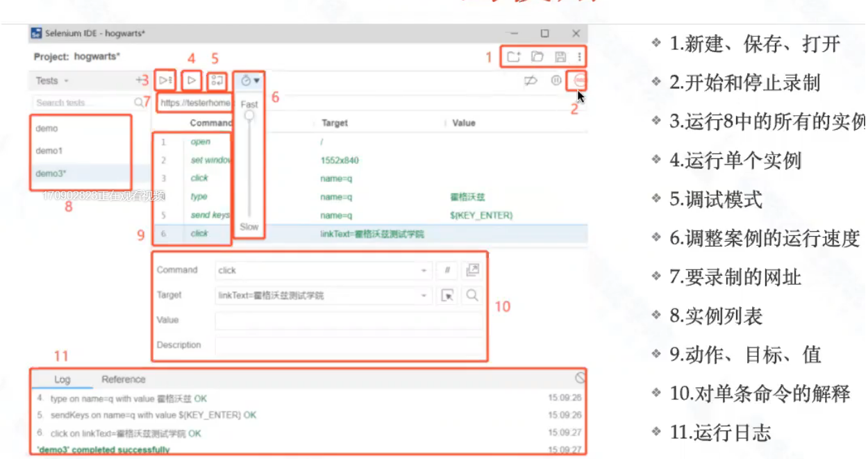
Task: Expand the Target combo box dropdown arrow
Action: pos(424,295)
